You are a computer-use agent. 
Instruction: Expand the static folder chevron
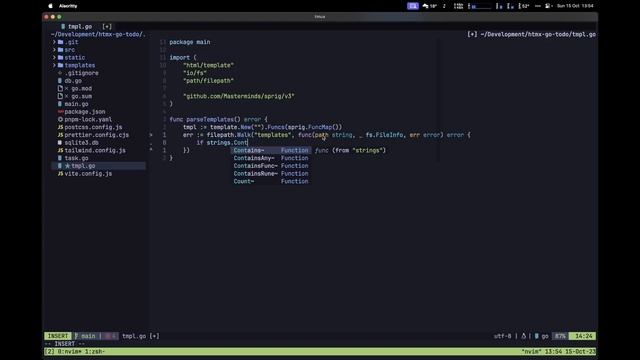pos(54,58)
